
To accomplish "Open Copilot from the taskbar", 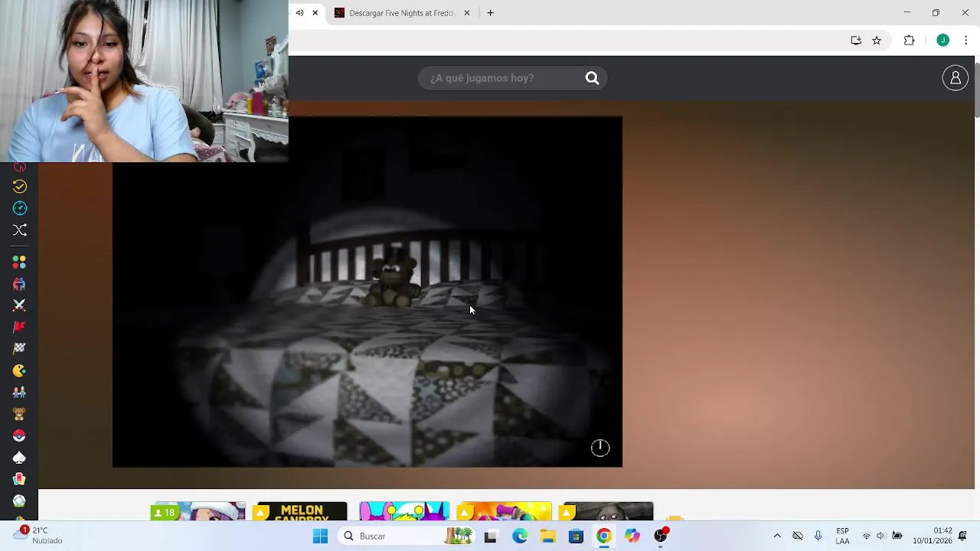I will coord(632,536).
